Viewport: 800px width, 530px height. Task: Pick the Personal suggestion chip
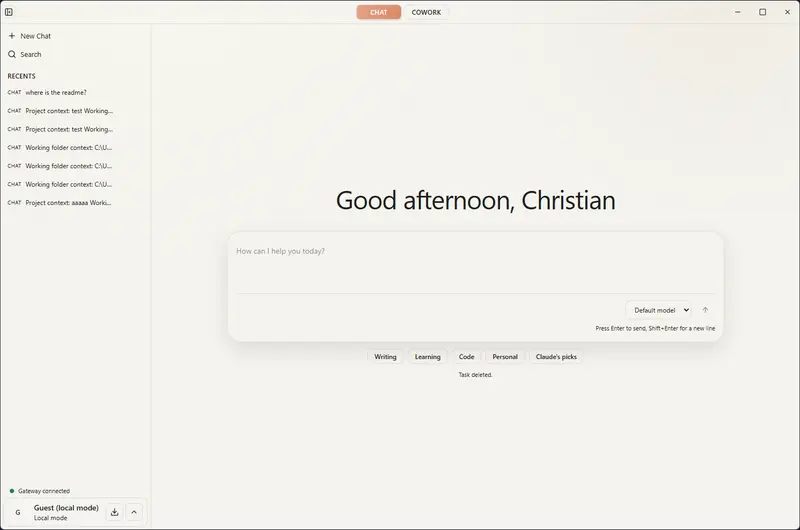point(505,357)
